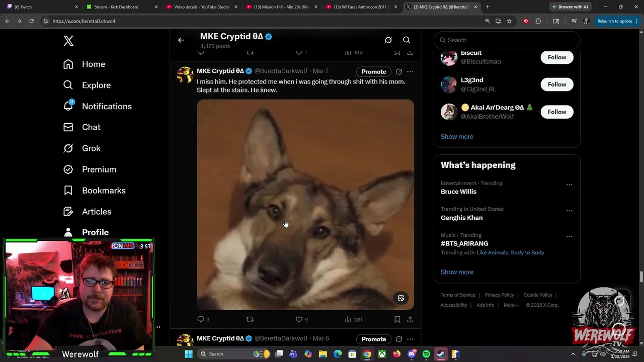
Task: Open the Explore search icon in sidebar
Action: [68, 85]
